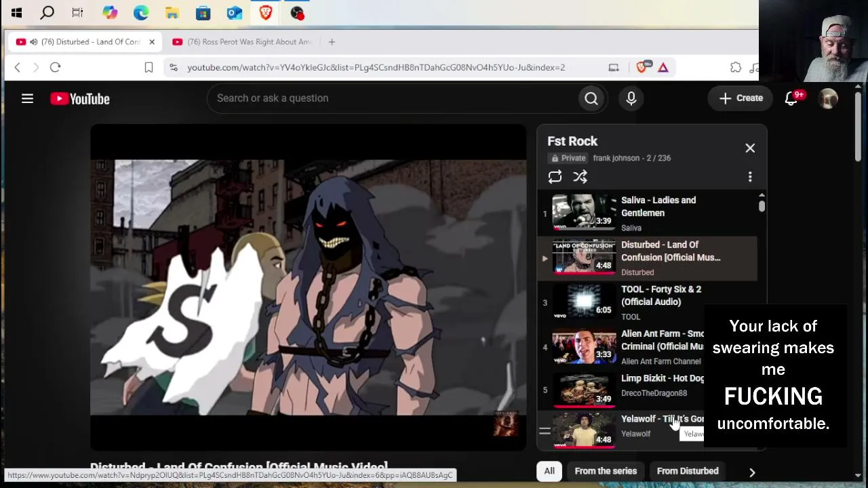Open Outlook from the taskbar

(234, 12)
